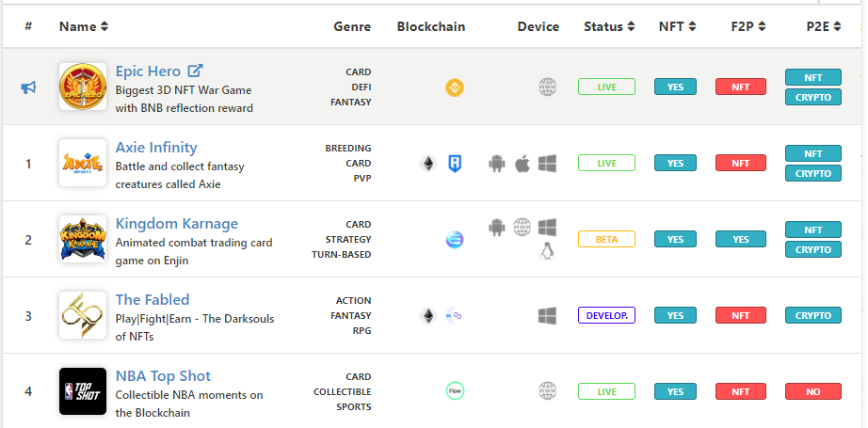
Task: Open the Axie Infinity game link
Action: [x=156, y=148]
